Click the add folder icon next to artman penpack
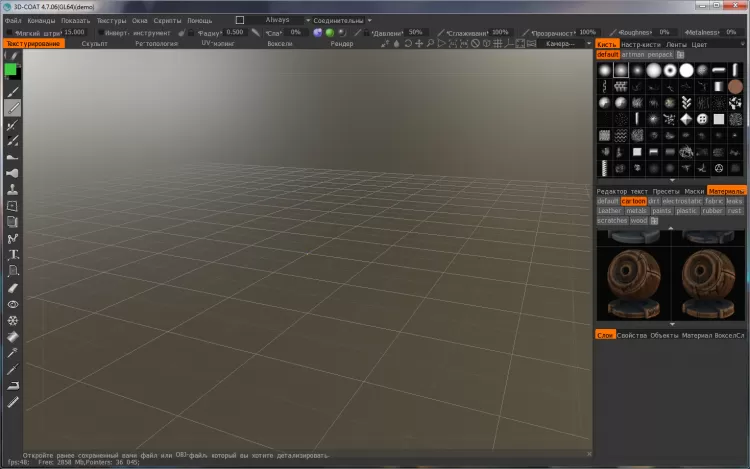Screen dimensions: 750x469 680,55
